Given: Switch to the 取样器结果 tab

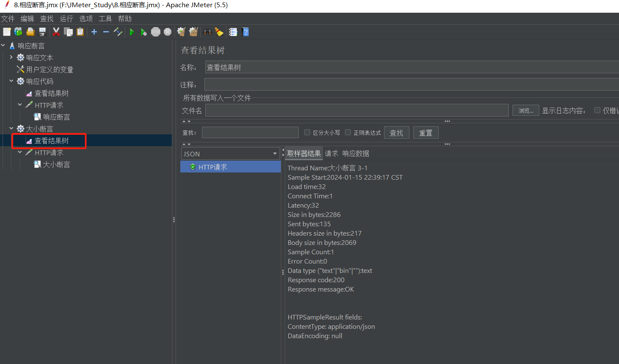Looking at the screenshot, I should click(304, 153).
